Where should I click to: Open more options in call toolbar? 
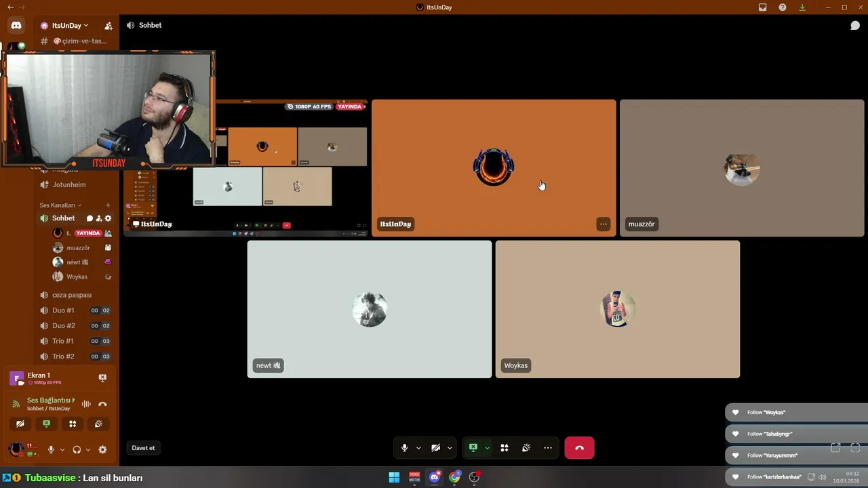548,448
